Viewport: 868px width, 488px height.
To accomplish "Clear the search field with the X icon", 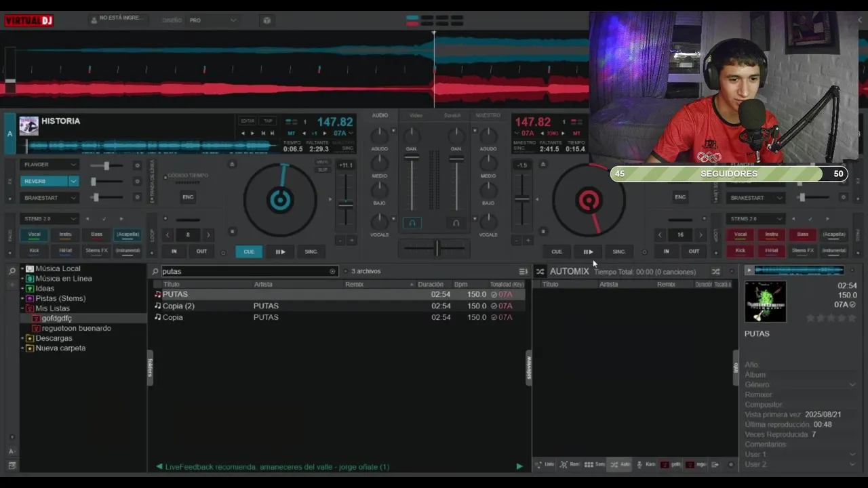I will pos(332,271).
